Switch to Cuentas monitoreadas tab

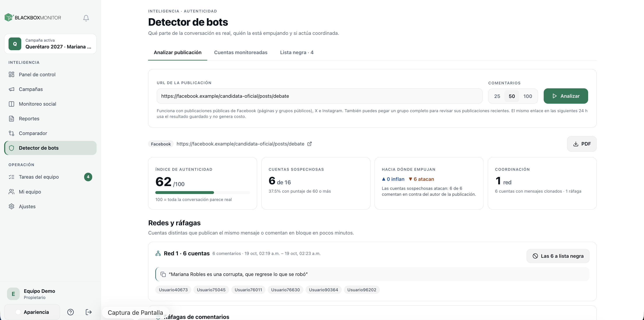pos(241,52)
